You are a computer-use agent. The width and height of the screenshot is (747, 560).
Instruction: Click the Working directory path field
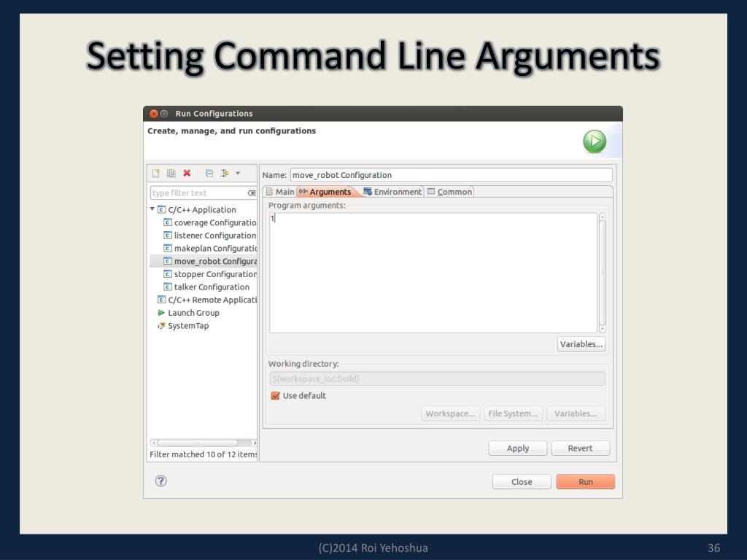pos(438,378)
